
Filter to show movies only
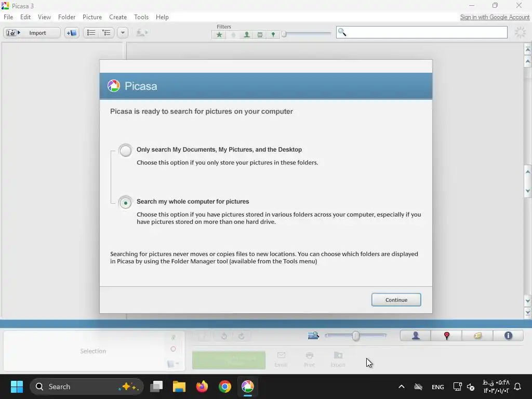tap(260, 35)
